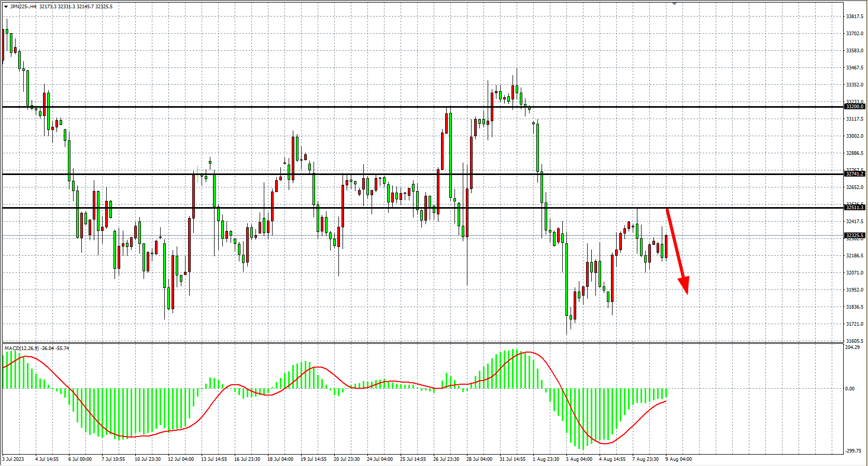
Task: Click the 28 Jul 04:00 time label
Action: pos(479,459)
